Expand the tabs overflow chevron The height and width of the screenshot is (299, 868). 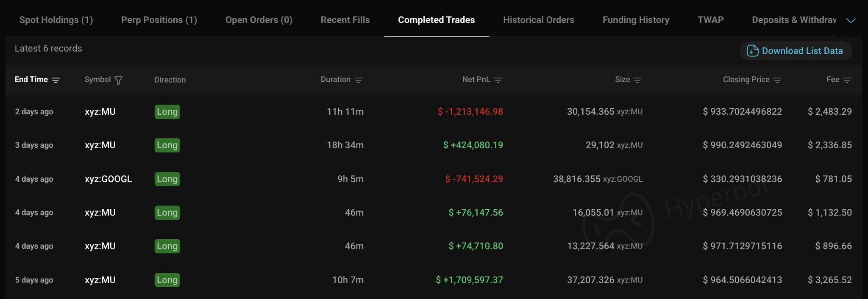(x=851, y=20)
